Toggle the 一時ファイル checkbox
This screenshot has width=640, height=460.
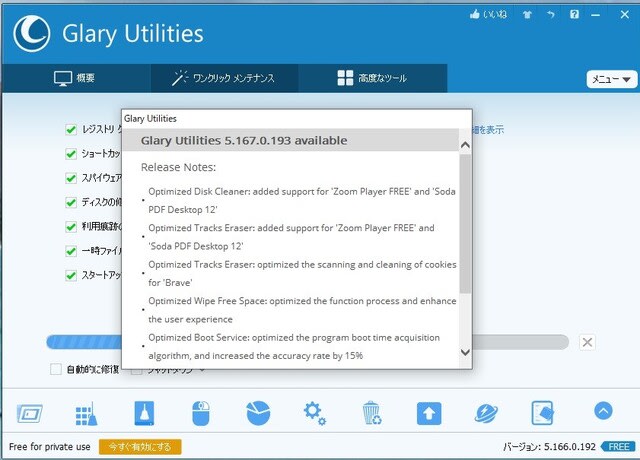pos(71,251)
